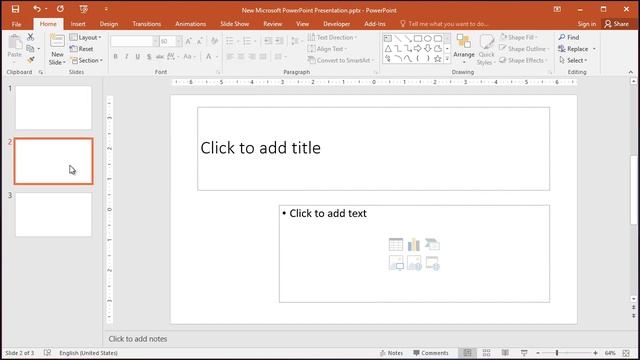The image size is (640, 360).
Task: Copy selection with the copy icon
Action: pyautogui.click(x=30, y=49)
